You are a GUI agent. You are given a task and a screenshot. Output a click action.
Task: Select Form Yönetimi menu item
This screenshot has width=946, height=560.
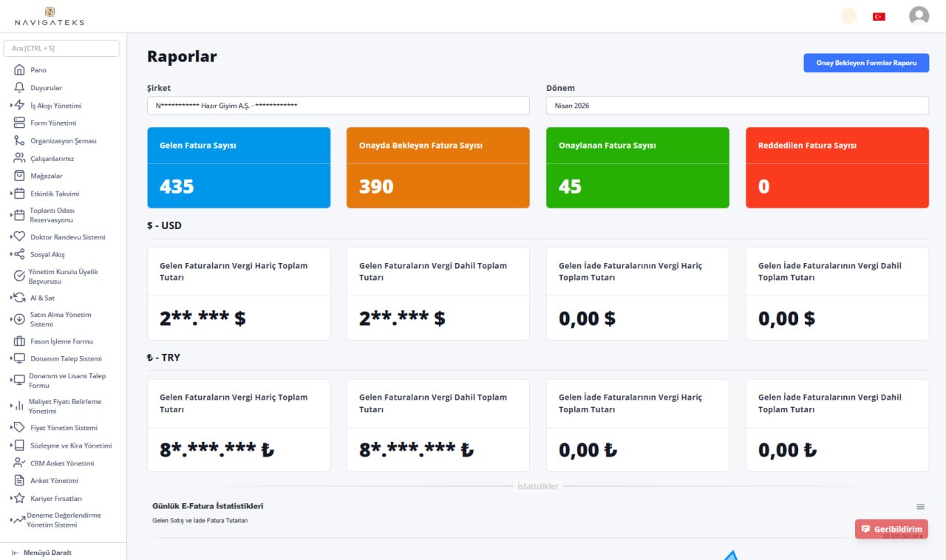[x=53, y=123]
